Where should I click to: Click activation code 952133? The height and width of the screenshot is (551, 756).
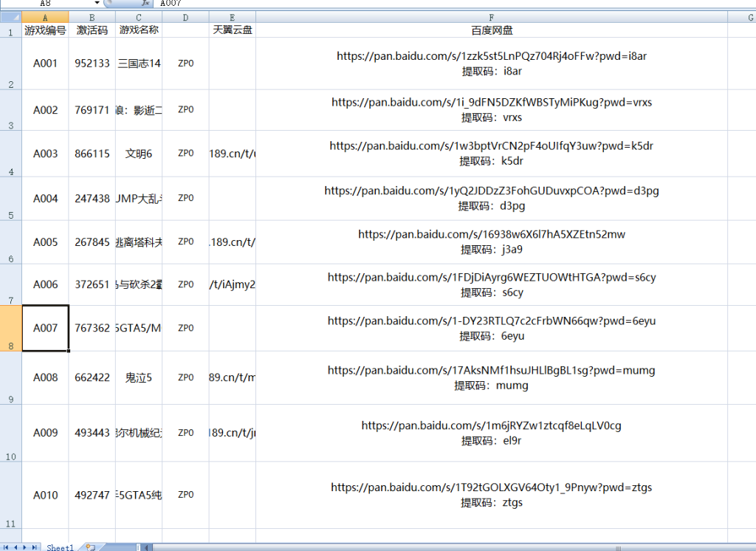[92, 64]
